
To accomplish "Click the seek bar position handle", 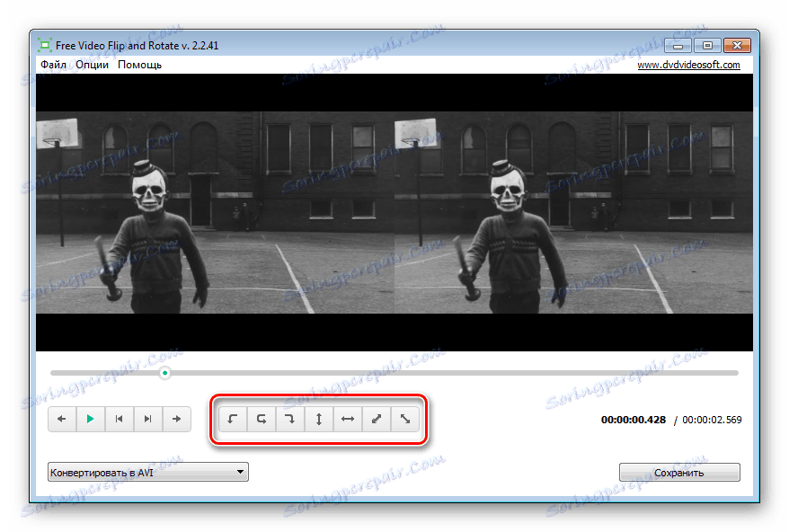I will 164,373.
